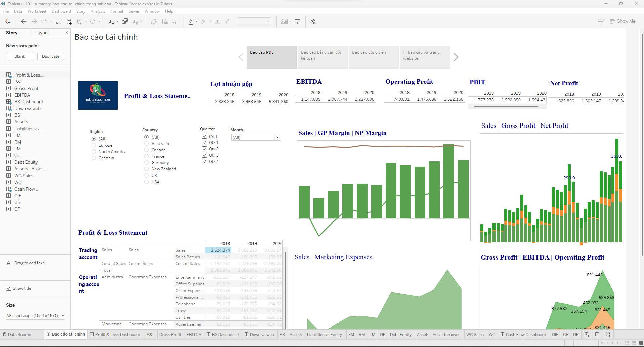Add a new worksheet from bottom bar
The height and width of the screenshot is (347, 644).
pos(587,335)
